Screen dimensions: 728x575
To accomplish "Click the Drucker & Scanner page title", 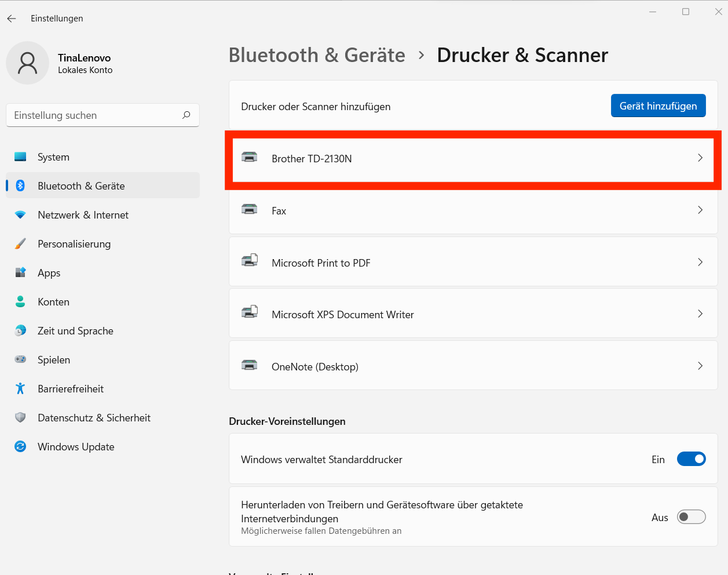I will [522, 55].
